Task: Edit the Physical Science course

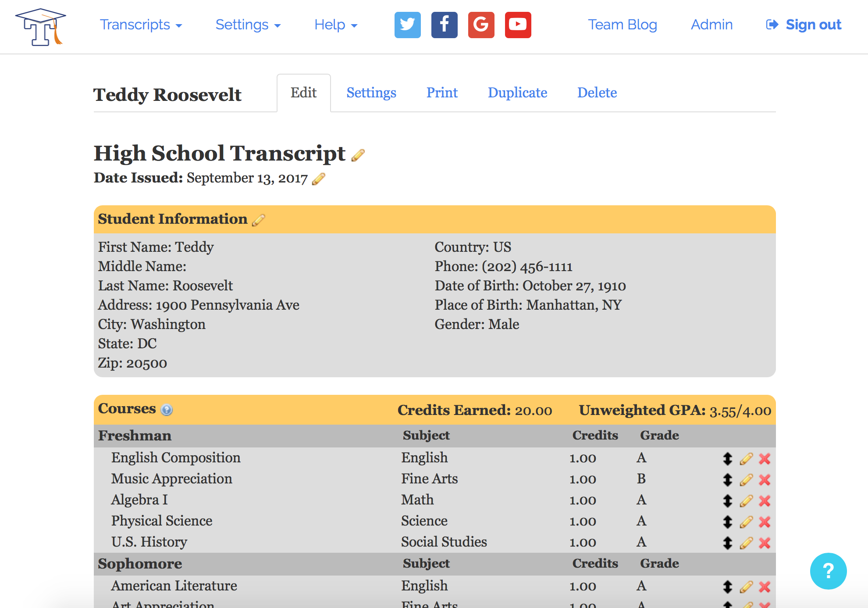Action: click(746, 522)
